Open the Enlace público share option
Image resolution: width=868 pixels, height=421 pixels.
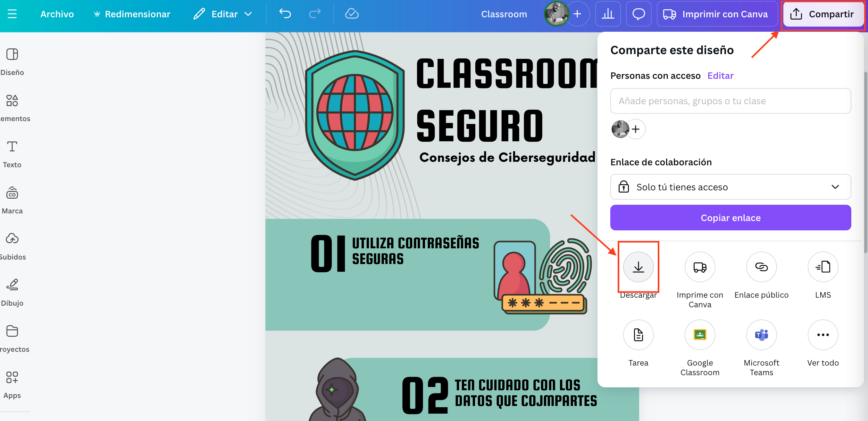pos(761,267)
